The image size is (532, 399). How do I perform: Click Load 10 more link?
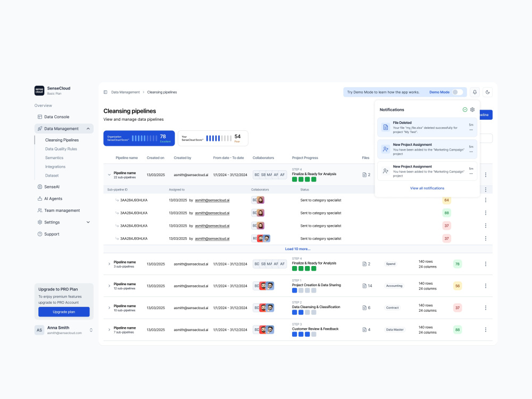click(297, 249)
